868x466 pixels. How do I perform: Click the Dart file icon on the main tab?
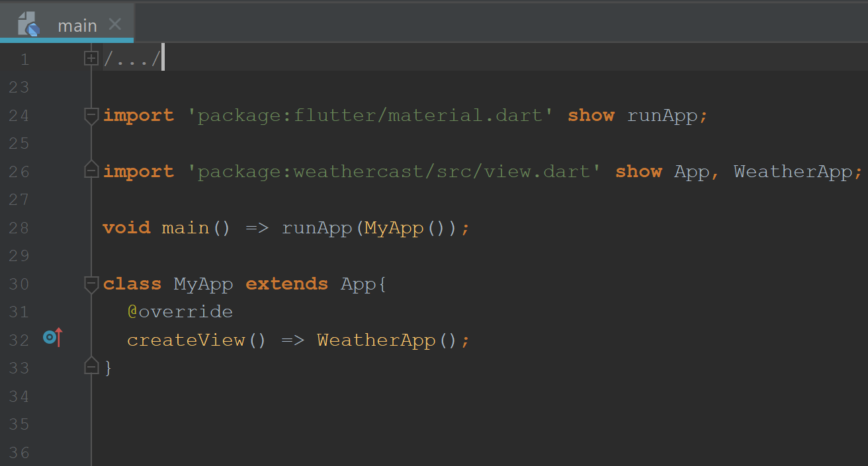pos(28,24)
